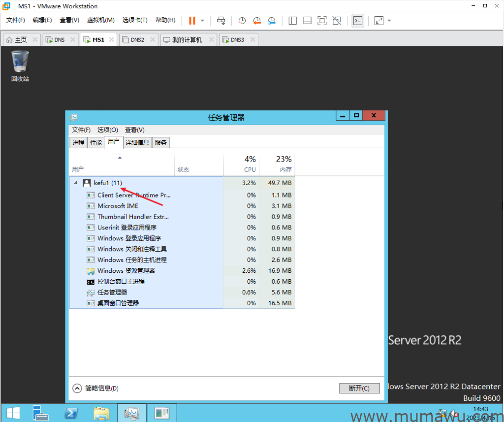
Task: Sort by the 用户 column header
Action: coord(122,165)
